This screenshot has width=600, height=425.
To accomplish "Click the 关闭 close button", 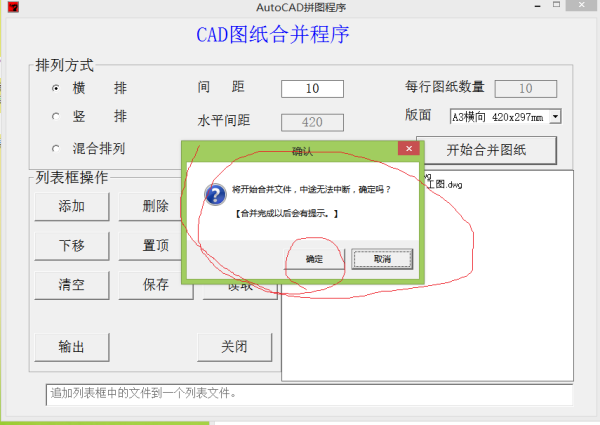I will click(235, 347).
